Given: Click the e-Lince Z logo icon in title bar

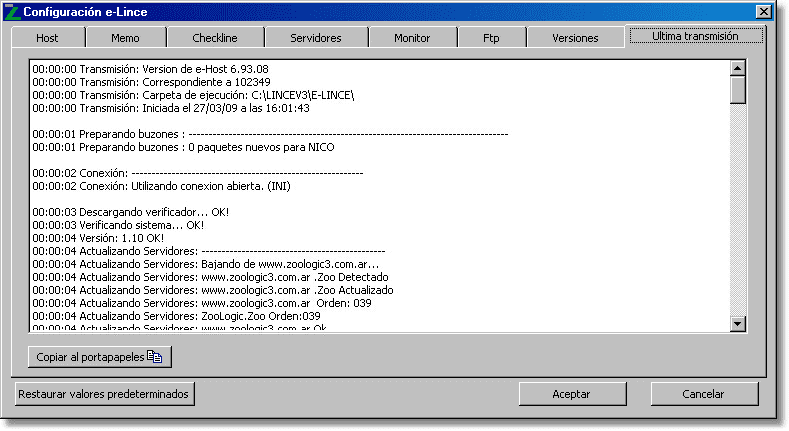Looking at the screenshot, I should coord(12,12).
